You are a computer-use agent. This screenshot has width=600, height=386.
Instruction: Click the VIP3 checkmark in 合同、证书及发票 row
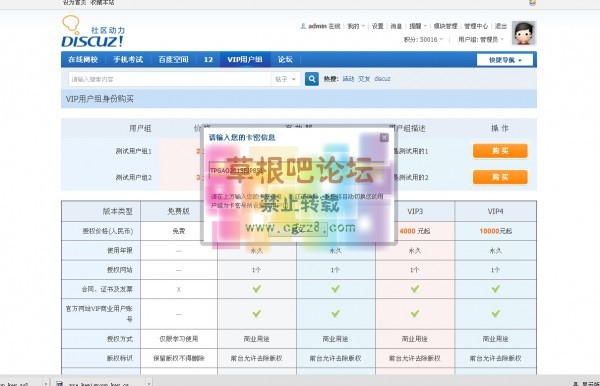(415, 289)
